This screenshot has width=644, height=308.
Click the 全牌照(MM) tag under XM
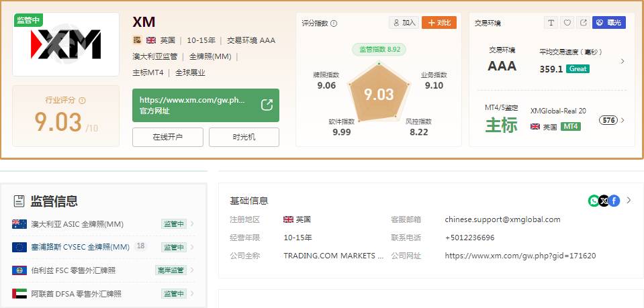[x=210, y=56]
